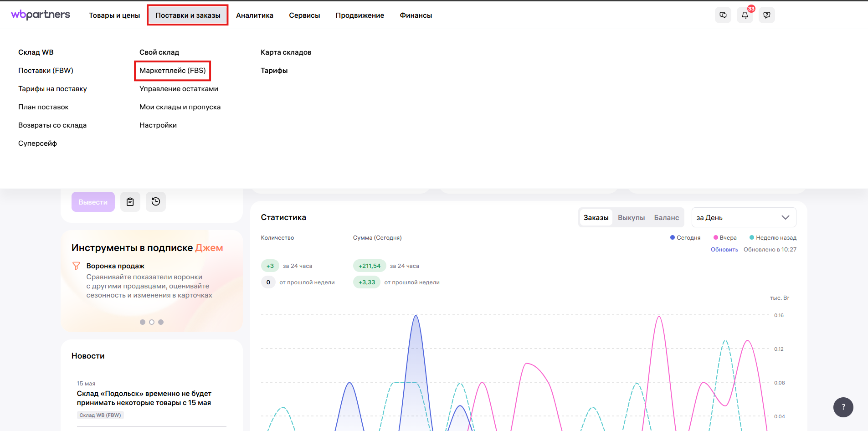
Task: Click the wbpartners logo
Action: tap(41, 15)
